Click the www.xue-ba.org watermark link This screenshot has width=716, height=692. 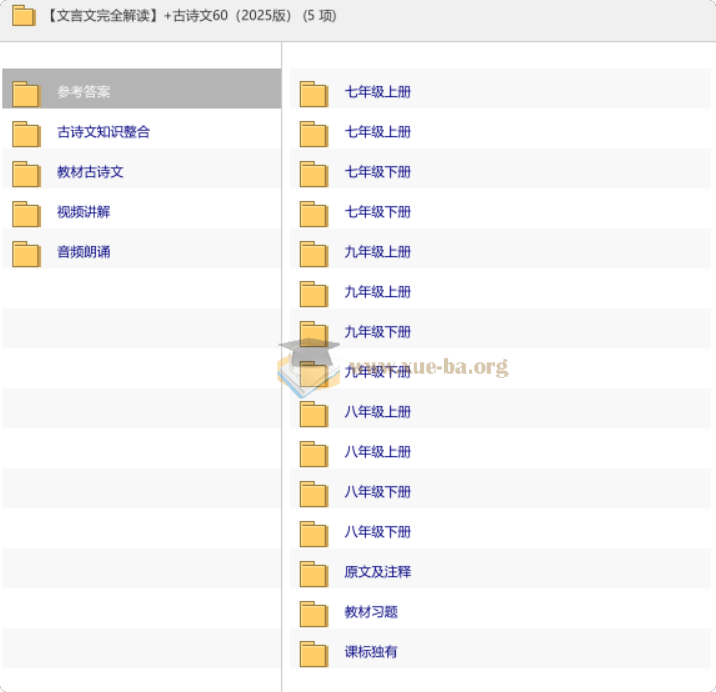coord(428,367)
